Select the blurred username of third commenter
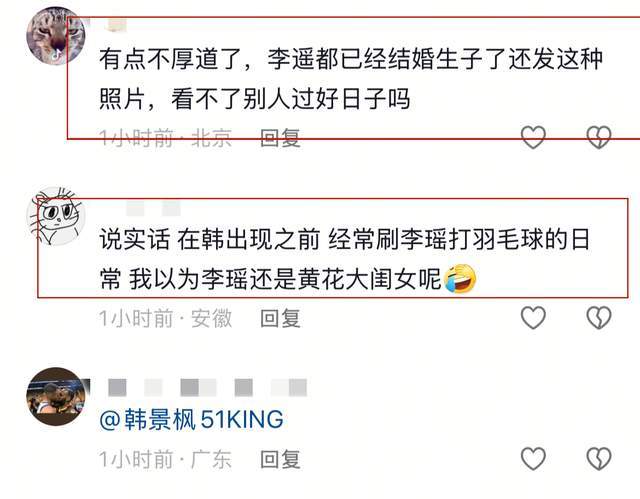The width and height of the screenshot is (640, 499). click(208, 387)
